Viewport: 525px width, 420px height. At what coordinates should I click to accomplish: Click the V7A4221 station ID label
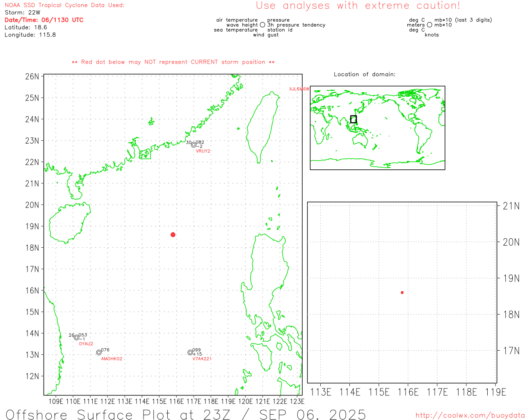[x=202, y=359]
